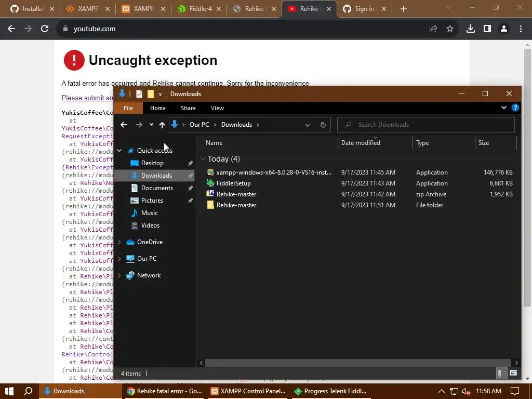The image size is (532, 399).
Task: Open Explorer help icon
Action: pos(515,108)
